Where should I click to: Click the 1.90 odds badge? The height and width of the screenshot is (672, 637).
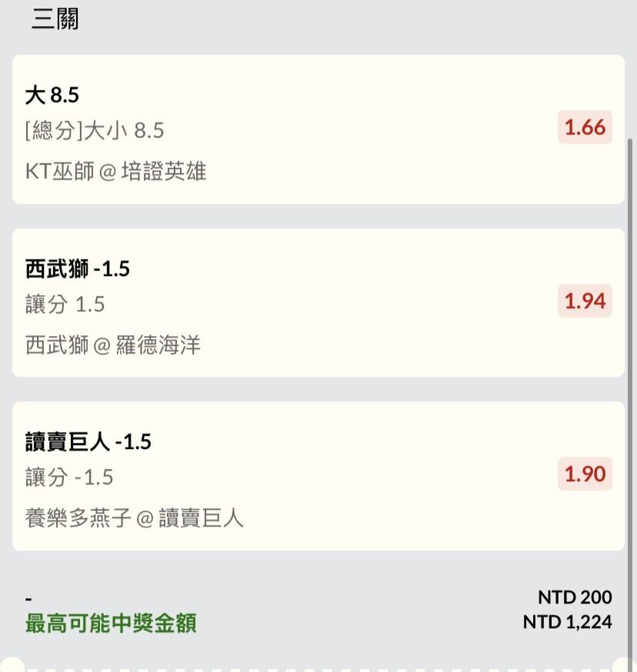(x=585, y=474)
